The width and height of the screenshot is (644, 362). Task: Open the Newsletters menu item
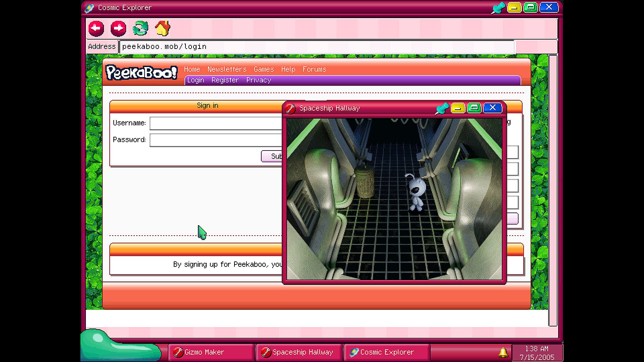coord(227,69)
